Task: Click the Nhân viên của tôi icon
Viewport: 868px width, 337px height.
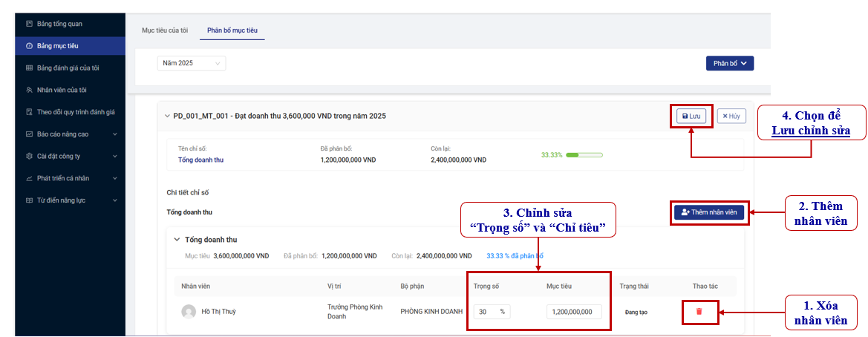Action: pos(29,91)
